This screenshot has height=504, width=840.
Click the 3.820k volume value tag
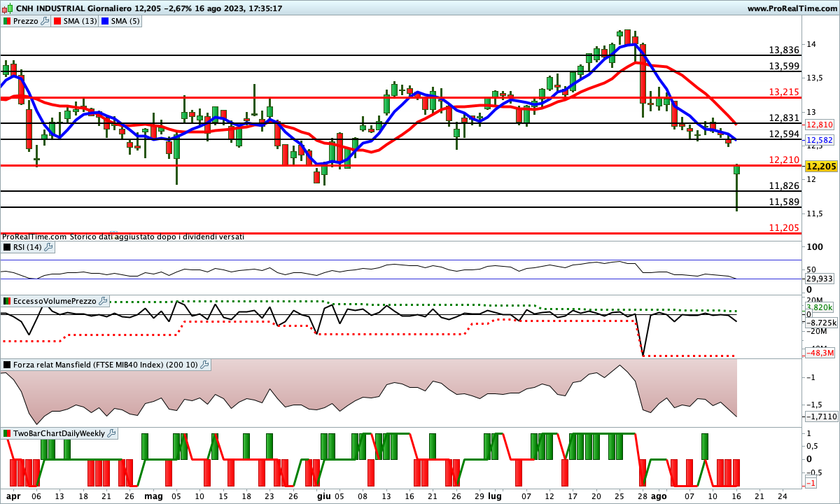pyautogui.click(x=820, y=307)
